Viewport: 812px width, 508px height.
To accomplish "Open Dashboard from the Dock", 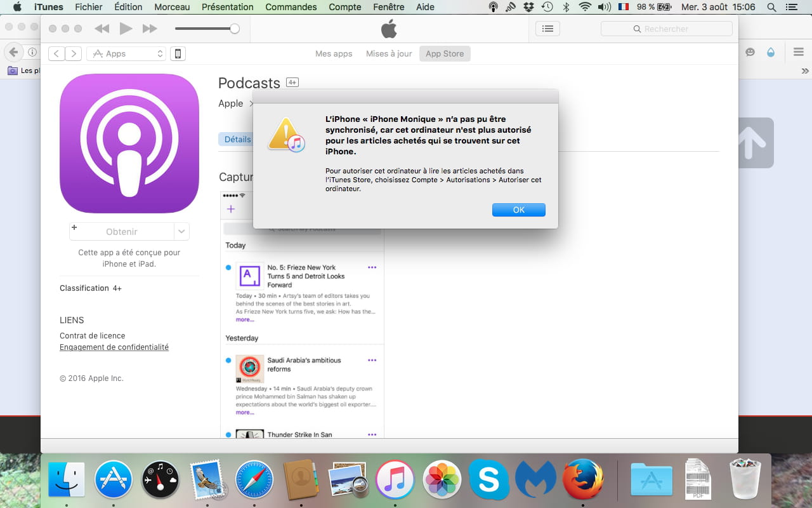I will tap(160, 479).
